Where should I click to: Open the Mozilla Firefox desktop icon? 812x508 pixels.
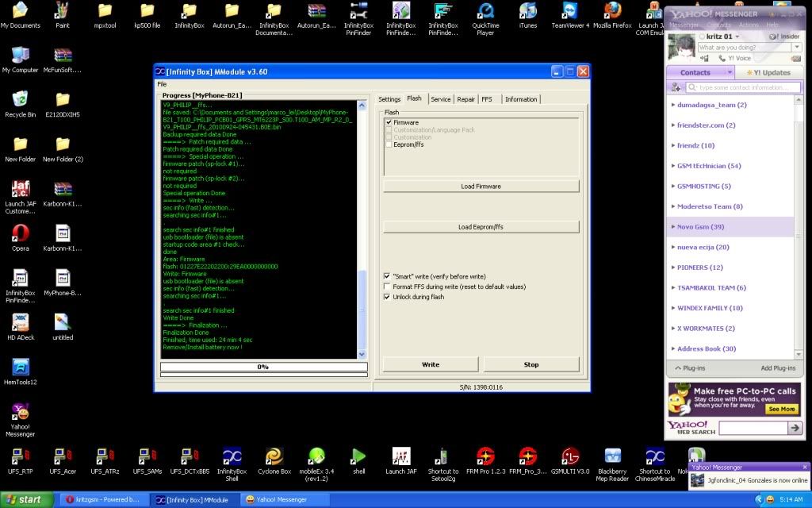point(612,14)
